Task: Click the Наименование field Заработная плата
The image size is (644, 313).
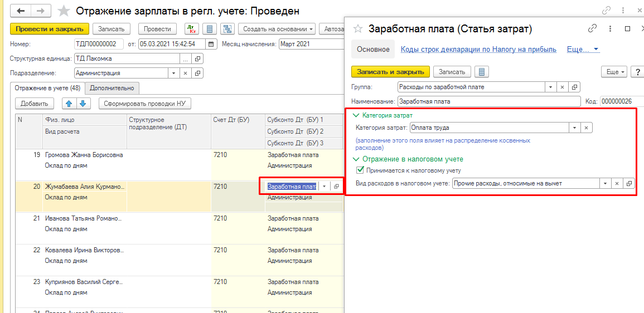Action: (x=489, y=101)
